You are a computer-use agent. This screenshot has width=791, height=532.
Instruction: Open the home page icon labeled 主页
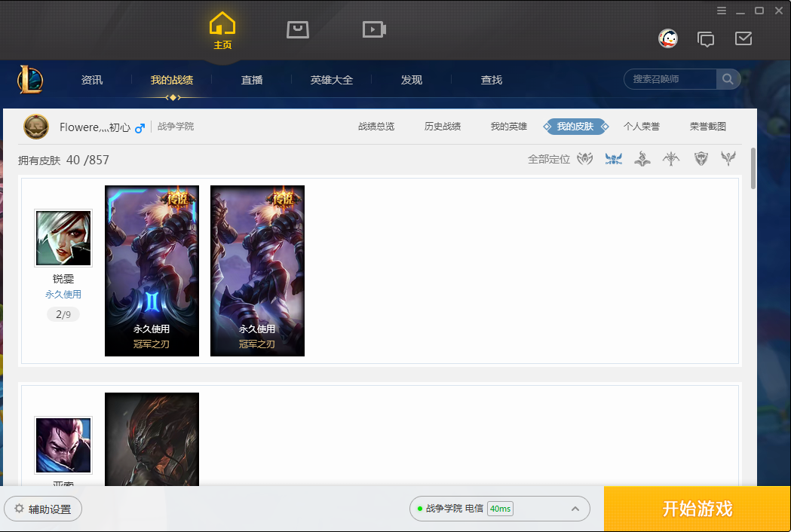pyautogui.click(x=222, y=30)
